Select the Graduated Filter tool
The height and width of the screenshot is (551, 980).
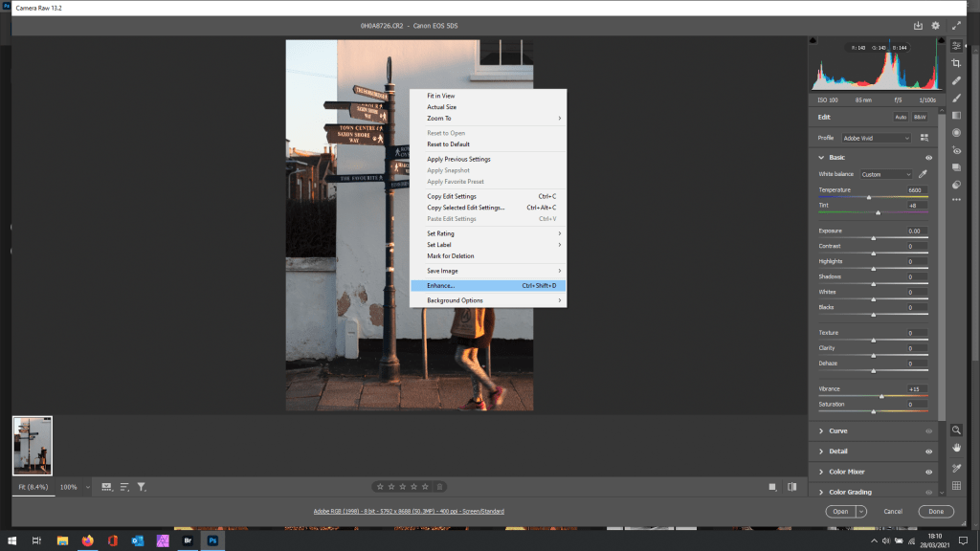click(956, 115)
